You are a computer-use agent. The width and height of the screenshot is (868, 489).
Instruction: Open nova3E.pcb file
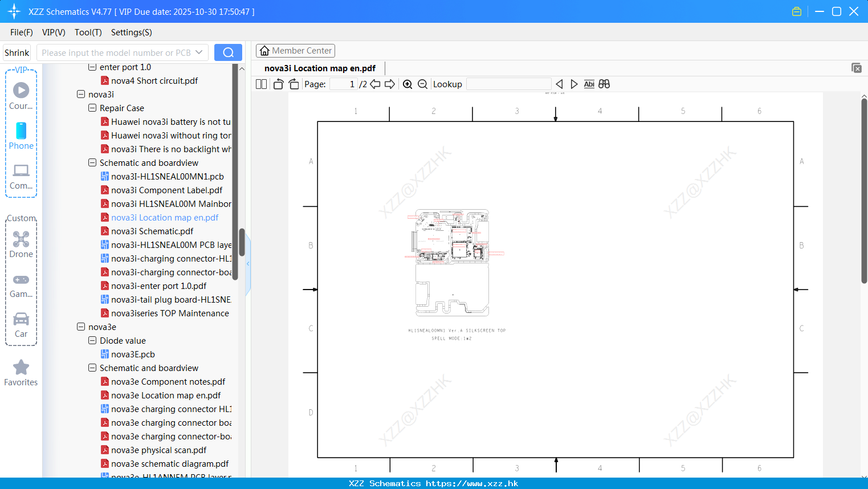click(133, 354)
